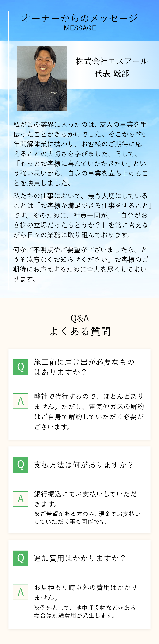Click the paragraph starting 私がこの業界に入った
159x644 pixels.
pyautogui.click(x=80, y=154)
